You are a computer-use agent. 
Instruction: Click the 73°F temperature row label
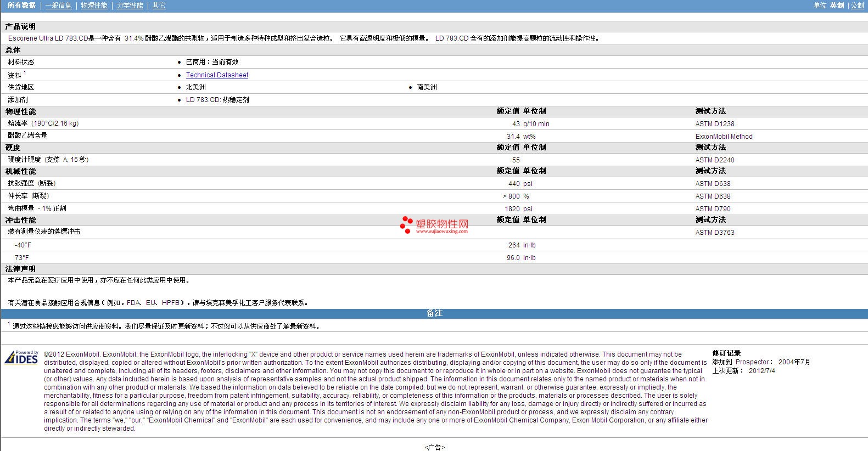pos(21,258)
